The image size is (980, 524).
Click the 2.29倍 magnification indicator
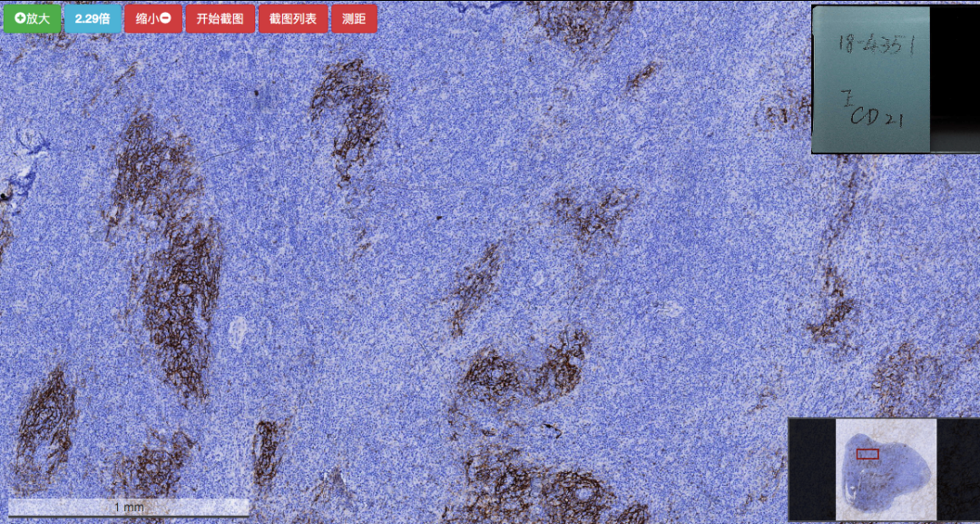(x=93, y=19)
